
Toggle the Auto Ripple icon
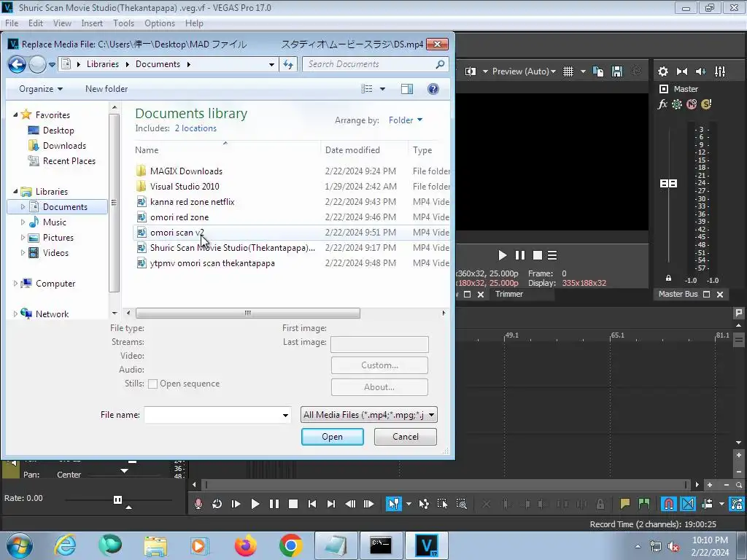coord(707,504)
